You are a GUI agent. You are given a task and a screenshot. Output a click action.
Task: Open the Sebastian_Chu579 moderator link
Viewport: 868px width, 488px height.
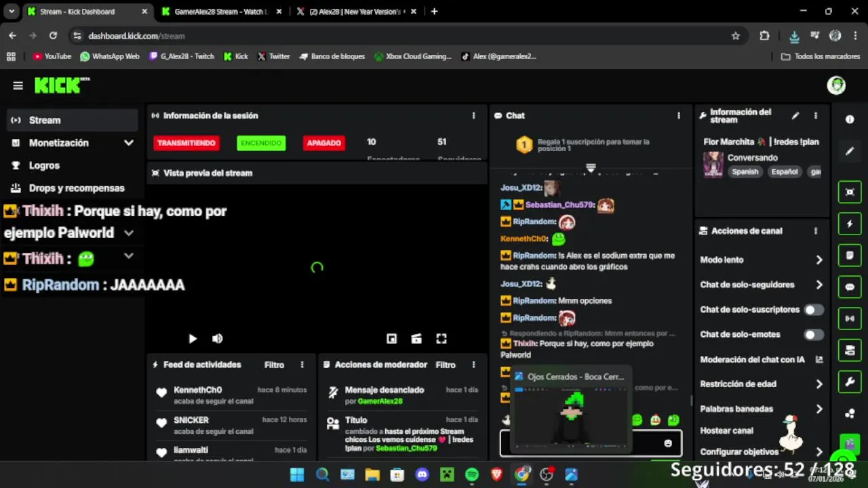[x=406, y=448]
